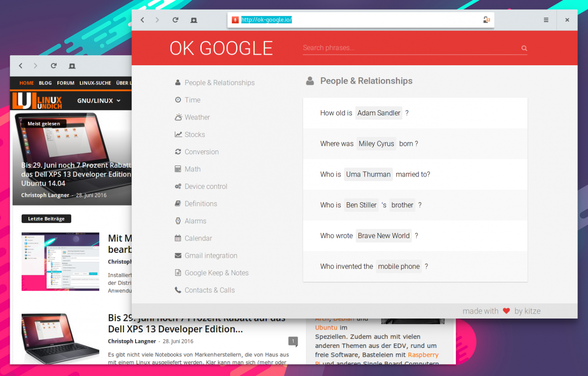Click the refresh arrows icon beside Conversion
Screen dimensions: 588x376
click(x=178, y=152)
